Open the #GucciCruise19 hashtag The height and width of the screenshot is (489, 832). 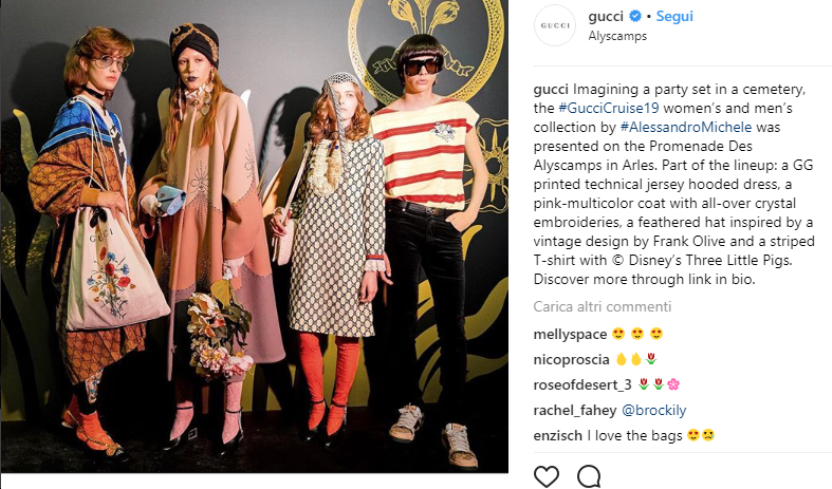pyautogui.click(x=609, y=108)
